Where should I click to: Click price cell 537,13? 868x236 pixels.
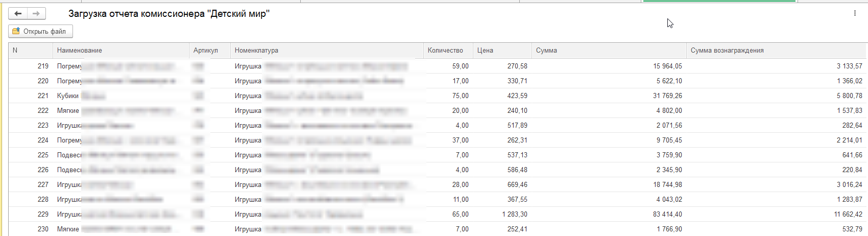tap(502, 155)
